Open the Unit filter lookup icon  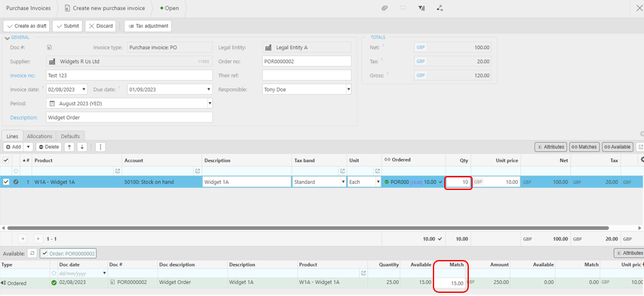377,170
